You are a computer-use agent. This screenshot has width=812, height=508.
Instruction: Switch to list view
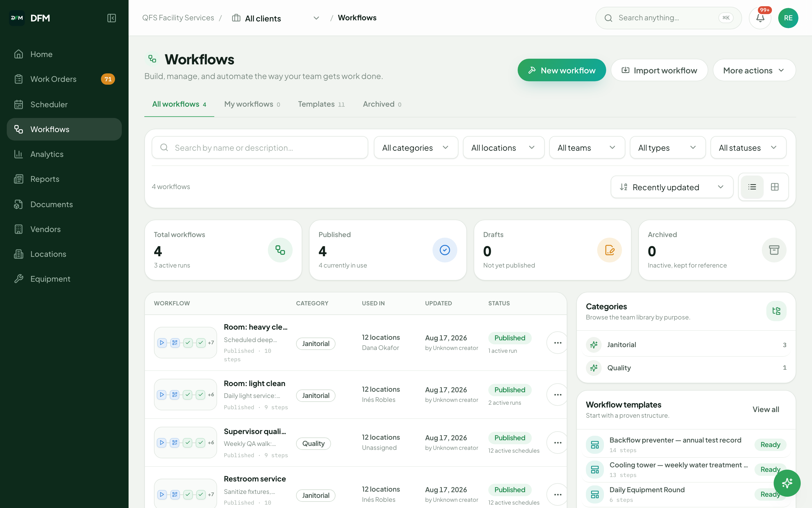pyautogui.click(x=752, y=187)
